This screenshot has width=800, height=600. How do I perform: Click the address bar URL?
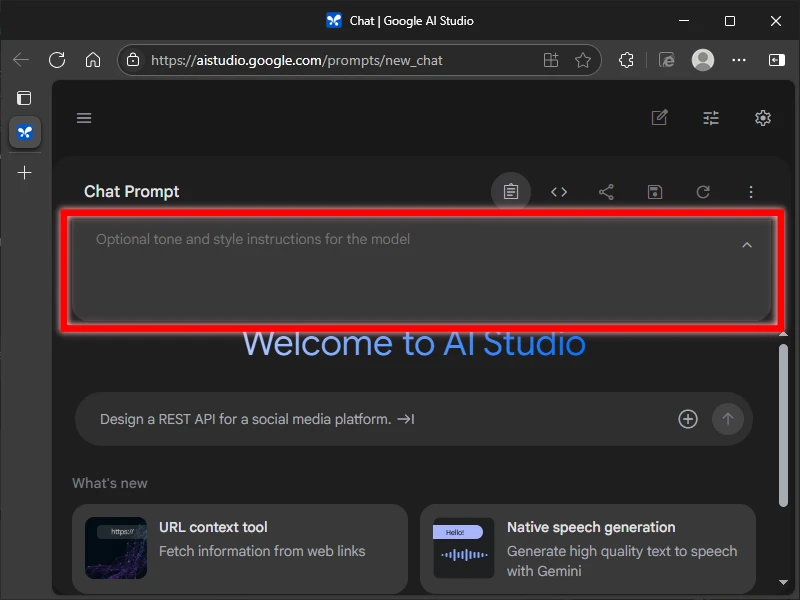coord(296,61)
